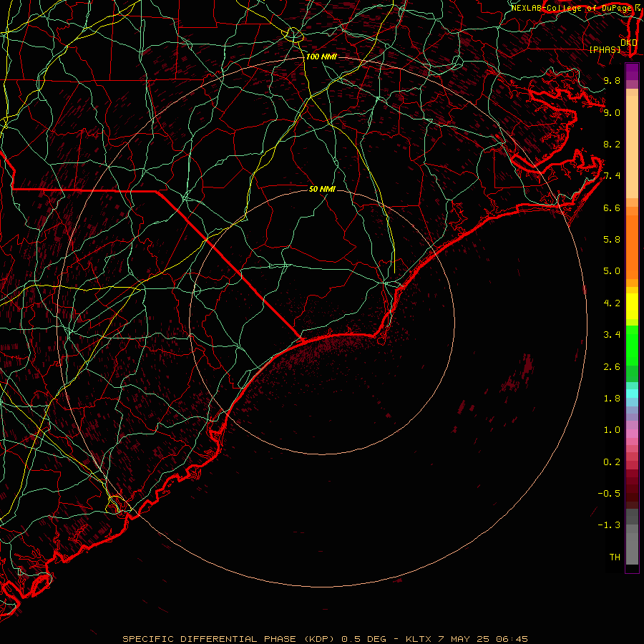Click the [PHAS] units label

(605, 49)
